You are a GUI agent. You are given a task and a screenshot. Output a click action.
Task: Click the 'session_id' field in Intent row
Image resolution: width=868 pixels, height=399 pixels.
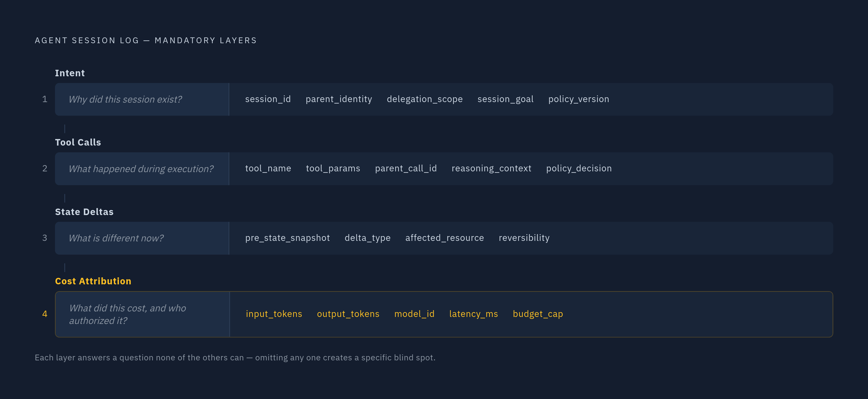pos(268,99)
